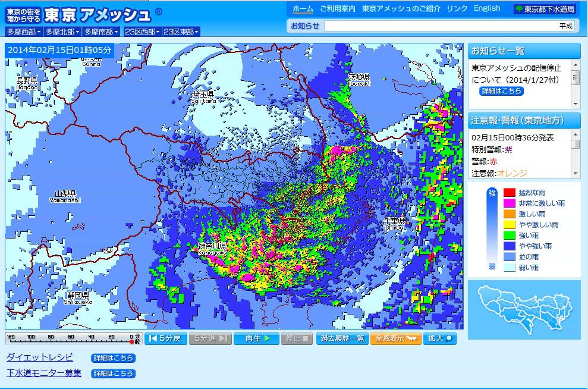Click 詳細はこちら next to ダイエットレシピ
Viewport: 588px width, 389px height.
click(113, 358)
